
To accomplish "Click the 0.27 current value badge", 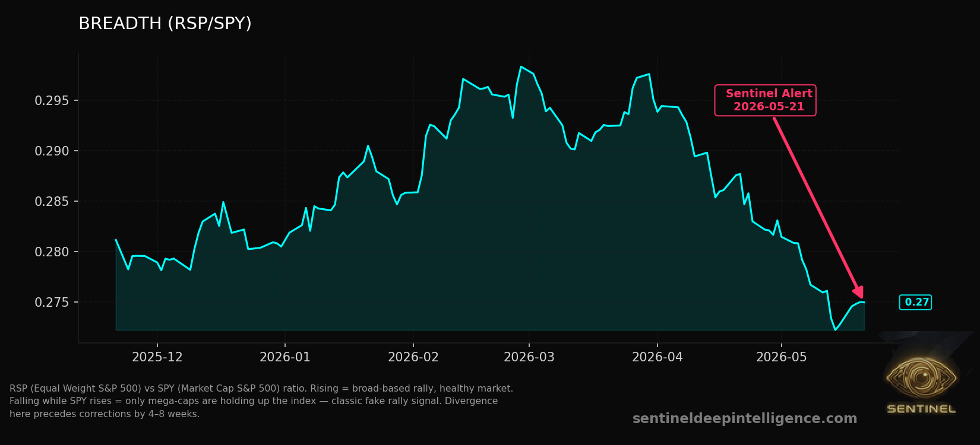I will 915,303.
